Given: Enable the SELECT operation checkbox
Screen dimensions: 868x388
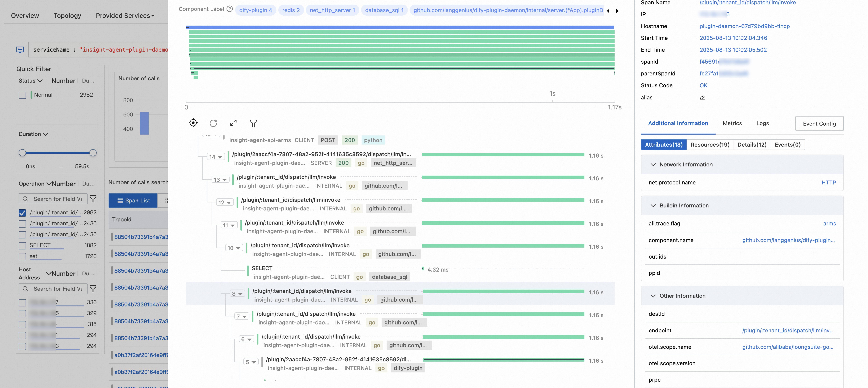Looking at the screenshot, I should click(22, 246).
